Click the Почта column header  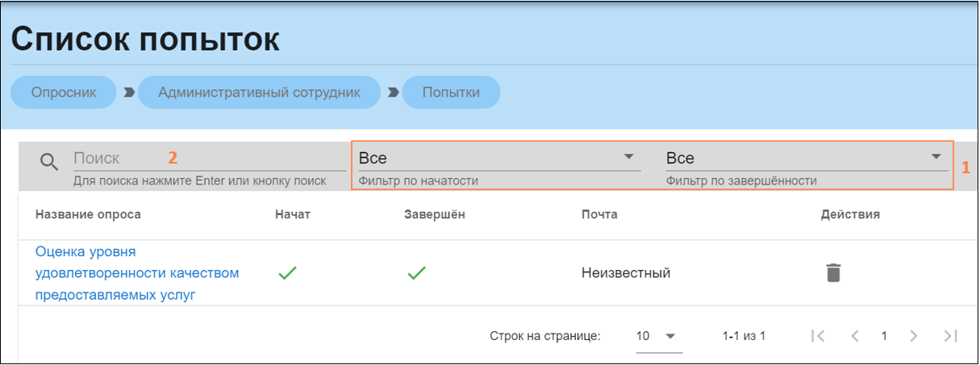(599, 214)
